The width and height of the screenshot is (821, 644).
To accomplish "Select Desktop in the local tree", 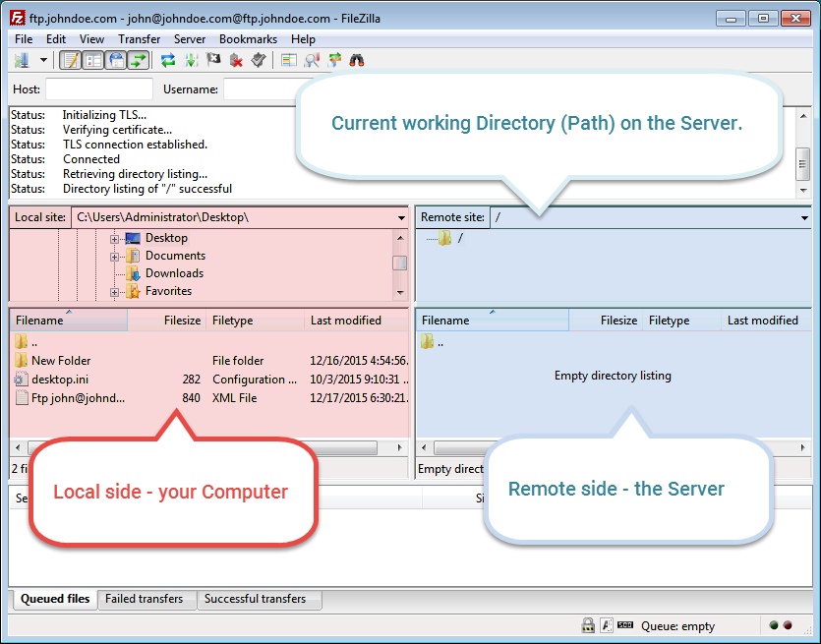I will (166, 238).
